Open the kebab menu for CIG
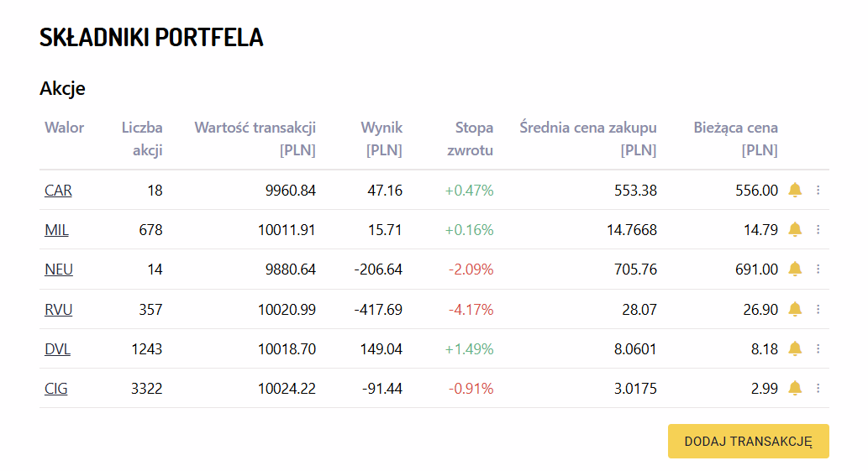This screenshot has height=471, width=868. (x=818, y=389)
